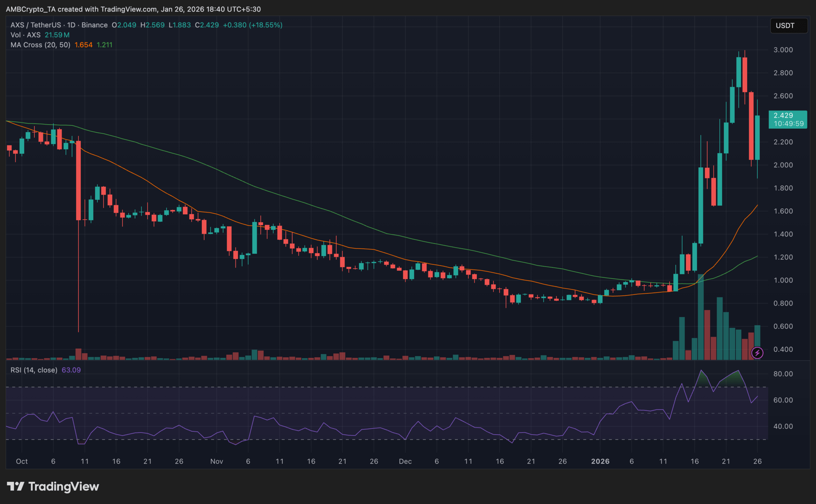Click the volume value 21.59 M
Viewport: 816px width, 504px height.
point(57,35)
